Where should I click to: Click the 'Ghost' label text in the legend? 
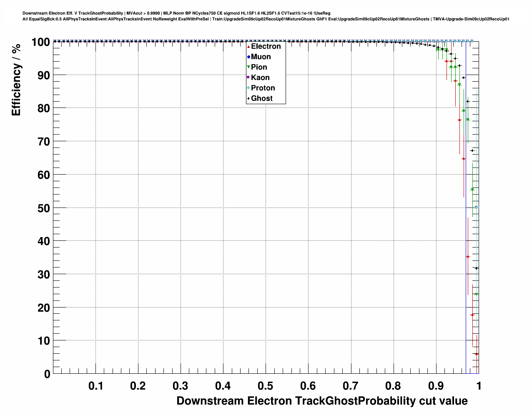pos(261,98)
